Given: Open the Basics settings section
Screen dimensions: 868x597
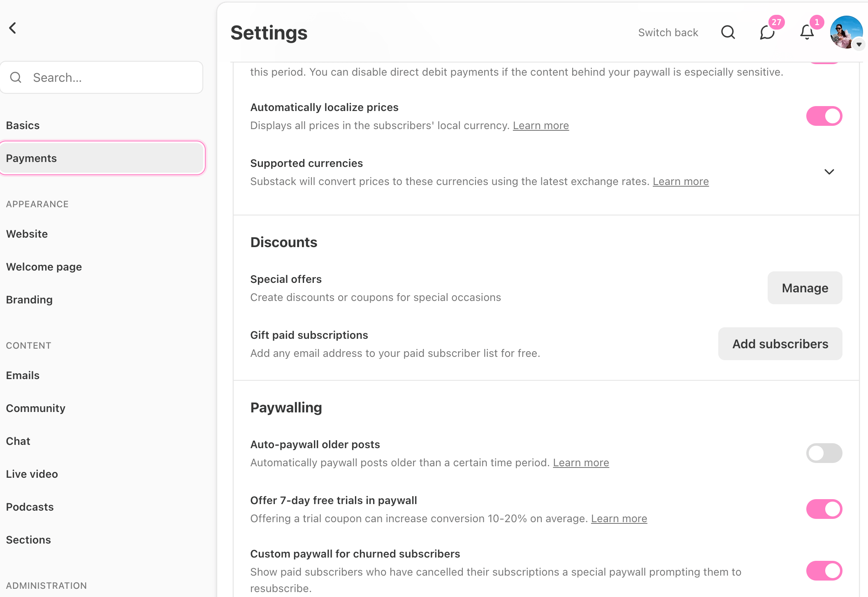Looking at the screenshot, I should click(23, 125).
